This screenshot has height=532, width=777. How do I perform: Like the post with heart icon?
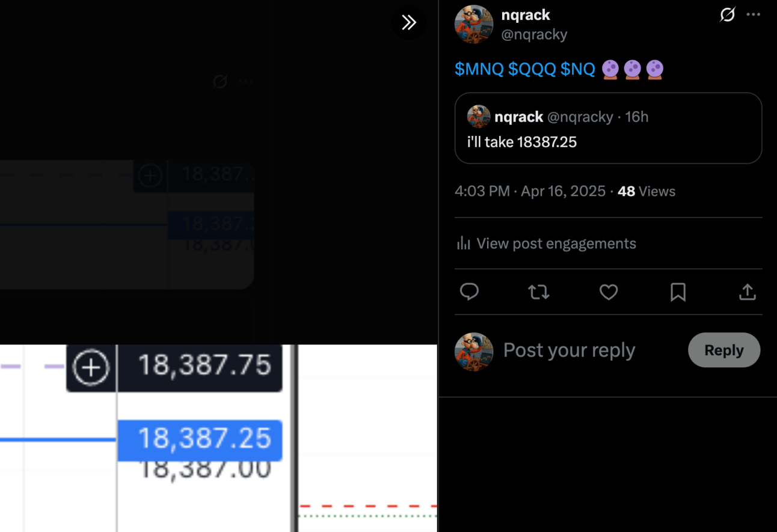pos(609,292)
